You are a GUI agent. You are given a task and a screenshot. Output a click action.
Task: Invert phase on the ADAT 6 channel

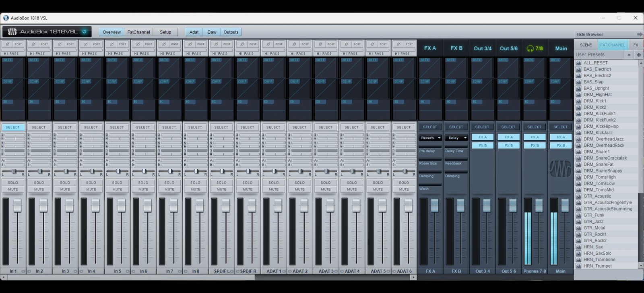pyautogui.click(x=398, y=44)
